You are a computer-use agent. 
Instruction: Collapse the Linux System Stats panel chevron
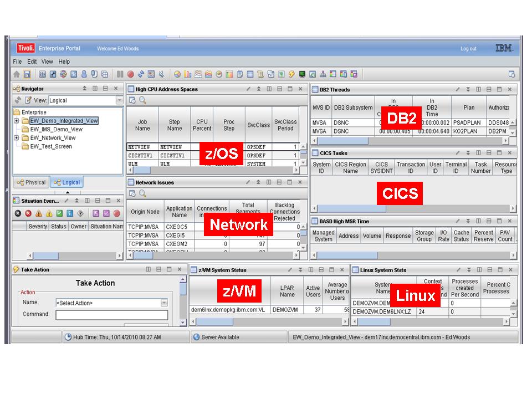click(x=469, y=270)
